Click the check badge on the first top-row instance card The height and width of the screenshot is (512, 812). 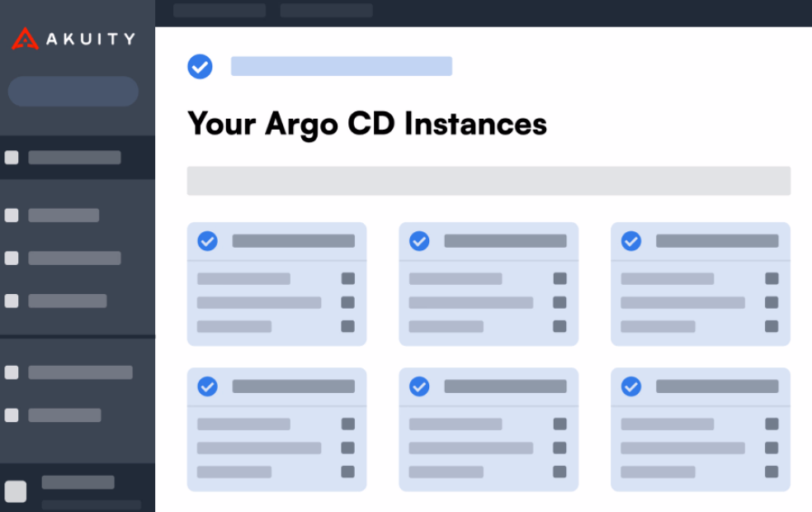click(208, 241)
